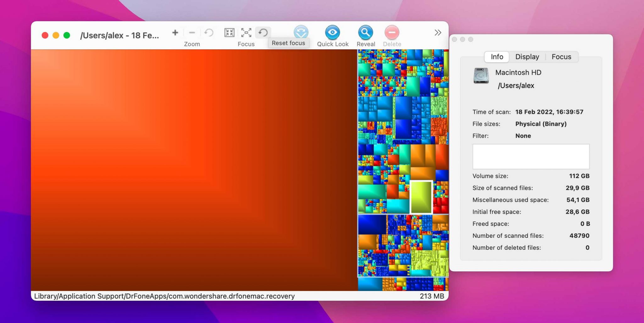Viewport: 644px width, 323px height.
Task: Reveal the selected file in Finder
Action: [x=365, y=32]
